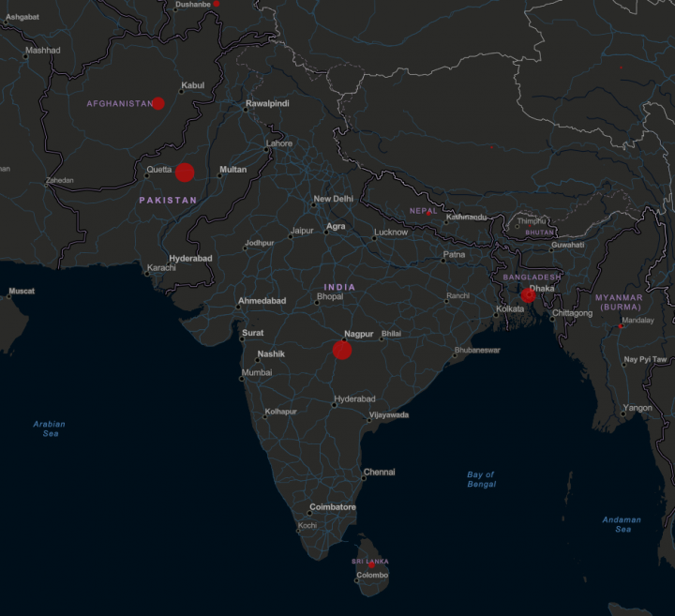675x616 pixels.
Task: Click the PAKISTAN country label
Action: (x=168, y=200)
